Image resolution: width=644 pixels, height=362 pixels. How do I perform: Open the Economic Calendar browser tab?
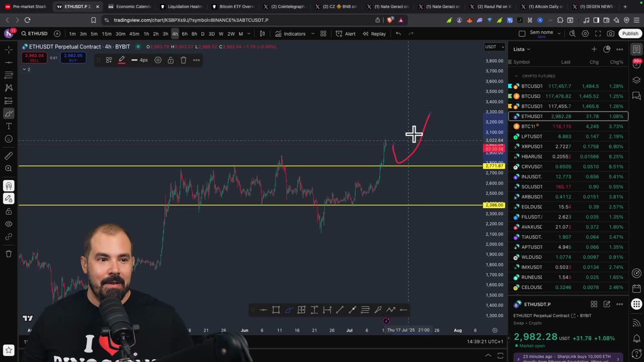coord(129,7)
